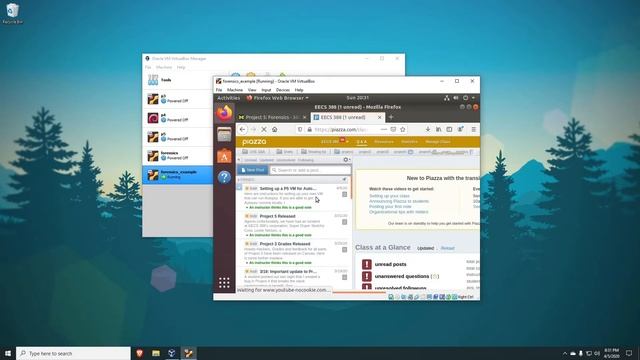
Task: Open Project 5 Released post
Action: coord(294,225)
